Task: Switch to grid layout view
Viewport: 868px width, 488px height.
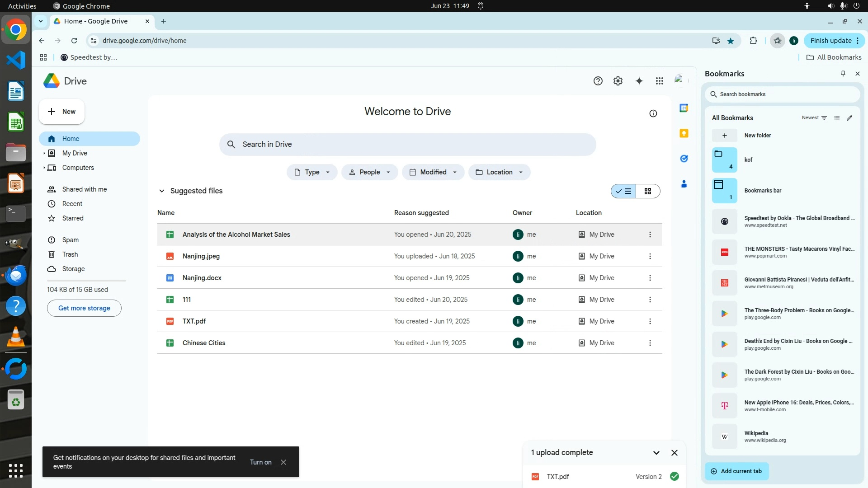Action: (647, 191)
